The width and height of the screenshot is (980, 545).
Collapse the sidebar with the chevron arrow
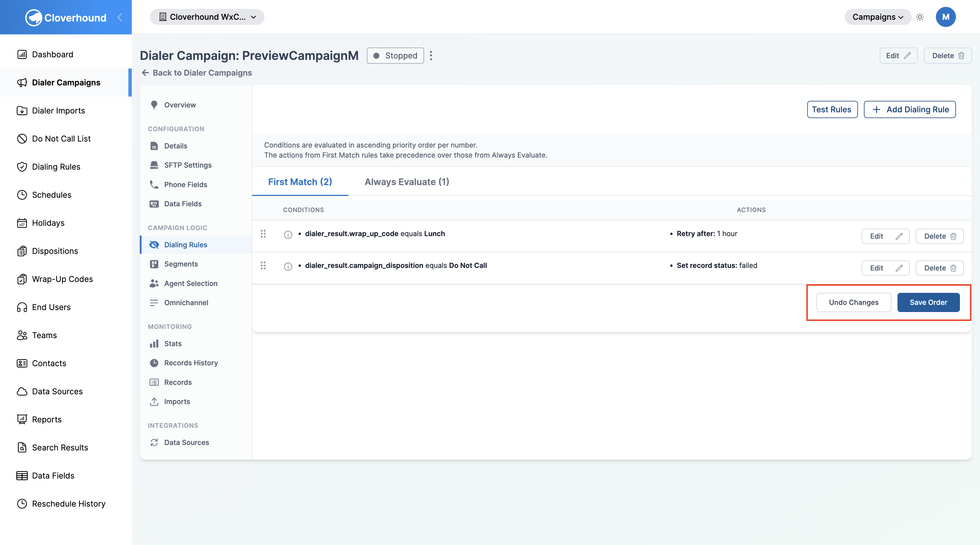tap(120, 17)
